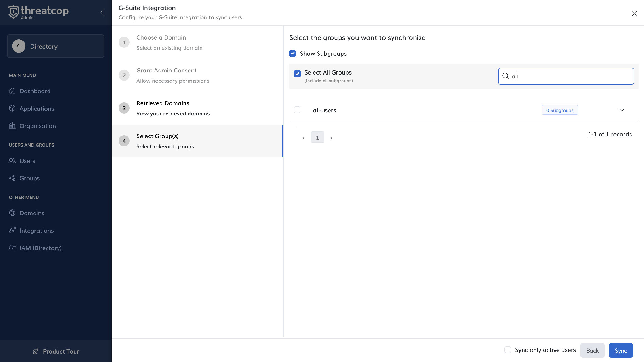Screen dimensions: 644x362
Task: Click the Applications cube icon
Action: (12, 108)
